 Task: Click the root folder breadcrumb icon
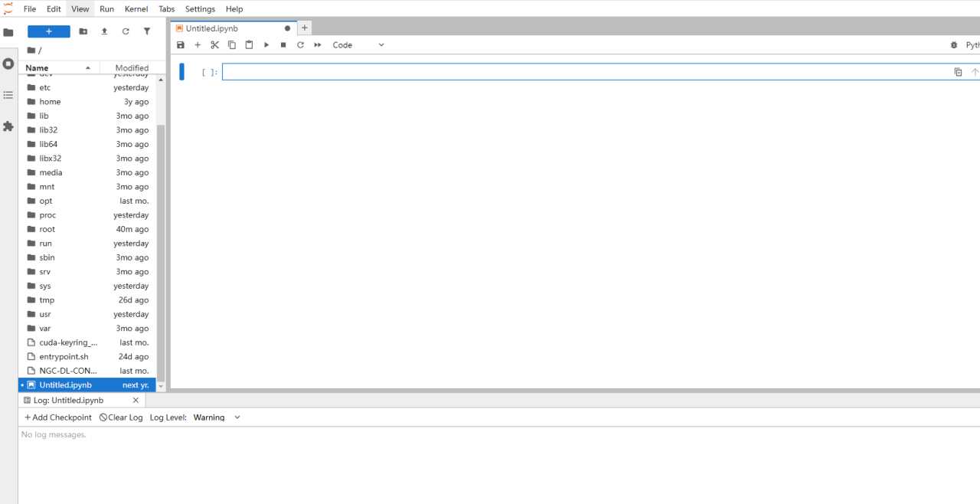(x=31, y=51)
